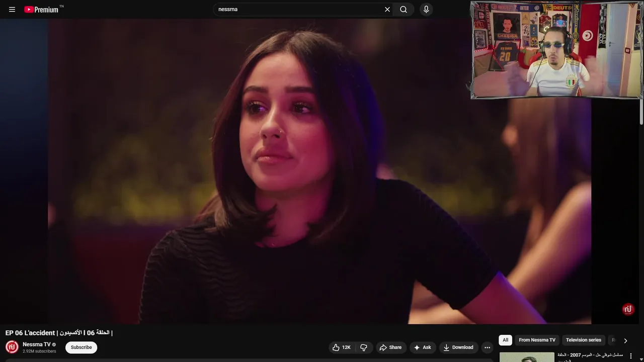Open Nessma TV channel avatar
644x362 pixels.
12,347
